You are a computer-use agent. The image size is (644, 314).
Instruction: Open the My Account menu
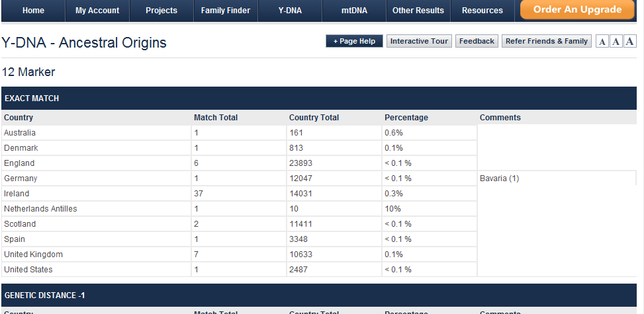coord(97,11)
